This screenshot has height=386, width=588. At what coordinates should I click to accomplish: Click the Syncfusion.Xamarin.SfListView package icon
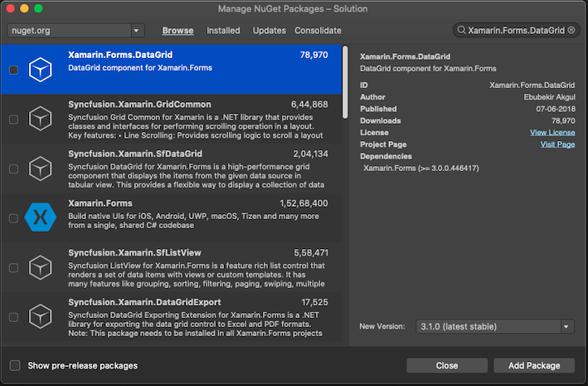click(40, 267)
